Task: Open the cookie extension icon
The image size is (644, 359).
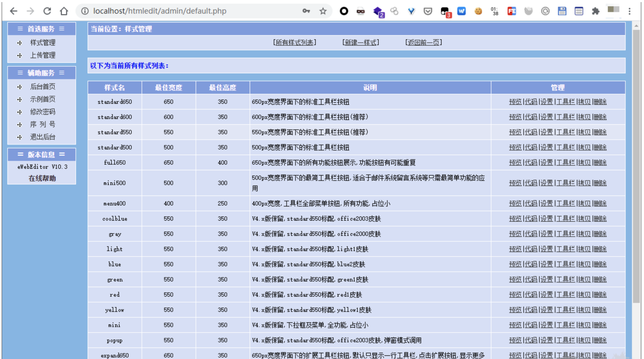Action: click(478, 11)
